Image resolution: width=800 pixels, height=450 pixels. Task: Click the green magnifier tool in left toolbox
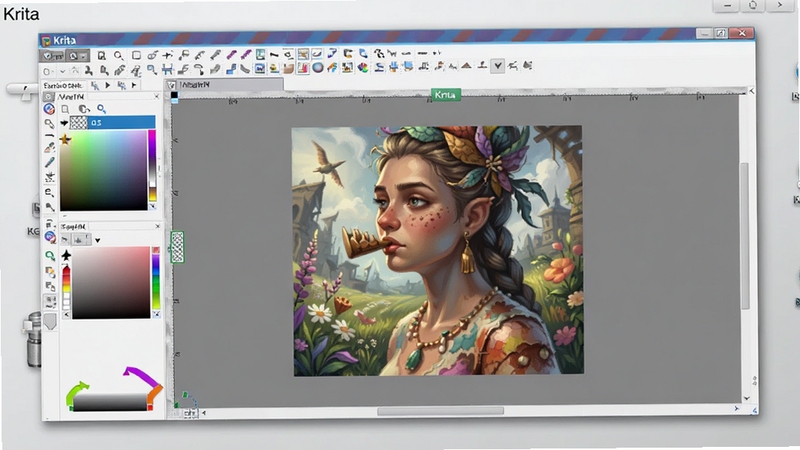pos(49,256)
